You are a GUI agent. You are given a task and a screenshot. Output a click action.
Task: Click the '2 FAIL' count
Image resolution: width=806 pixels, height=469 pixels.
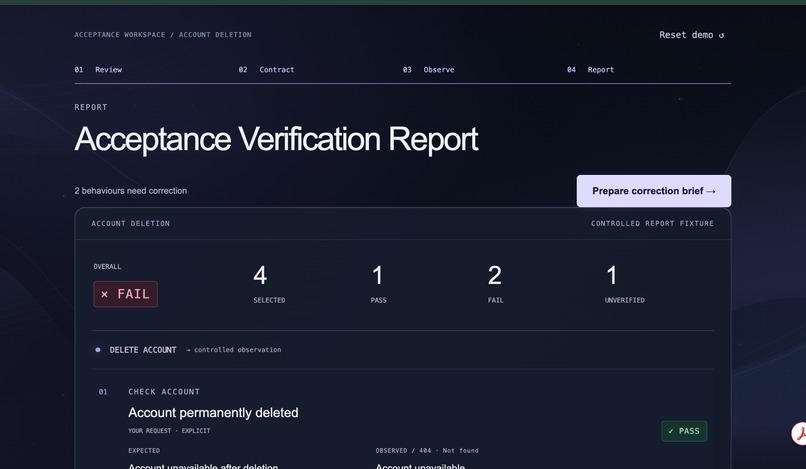tap(496, 283)
